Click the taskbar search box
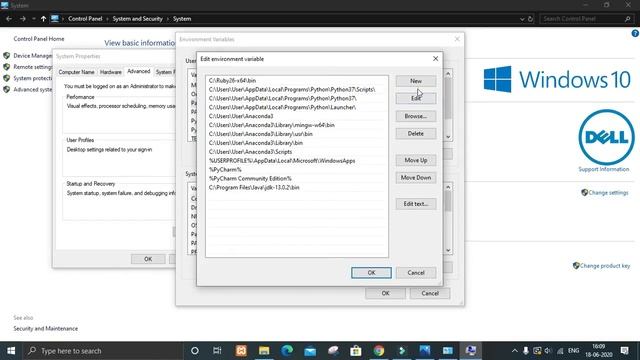This screenshot has height=360, width=640. [102, 351]
